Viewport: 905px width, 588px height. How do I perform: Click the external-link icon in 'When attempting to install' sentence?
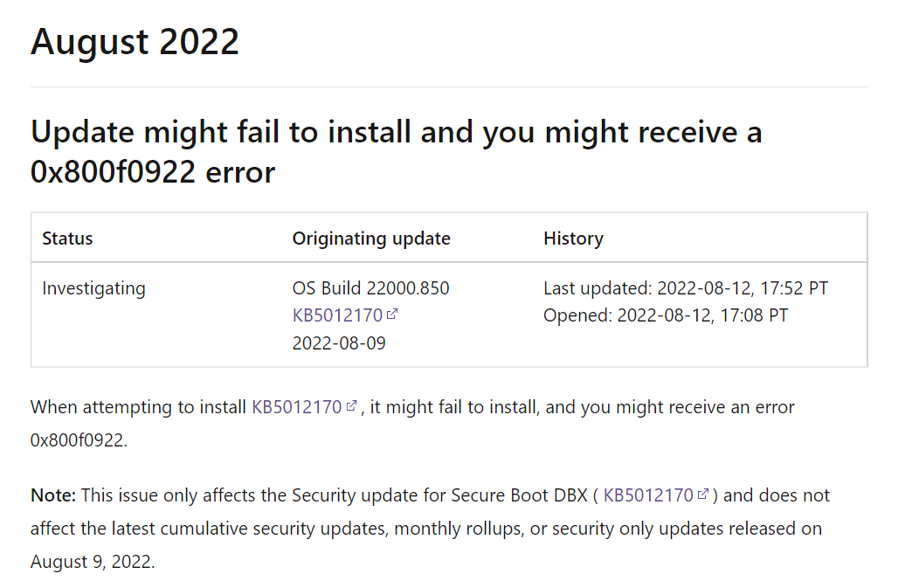352,406
